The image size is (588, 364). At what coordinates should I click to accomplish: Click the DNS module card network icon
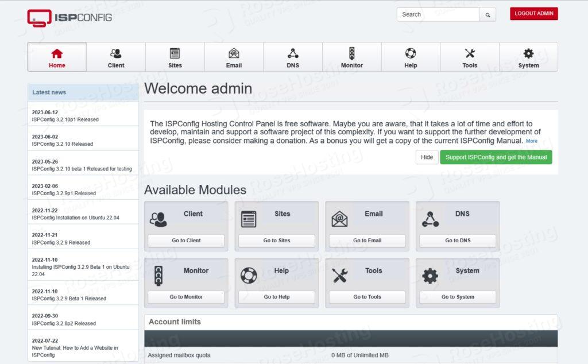pyautogui.click(x=430, y=219)
